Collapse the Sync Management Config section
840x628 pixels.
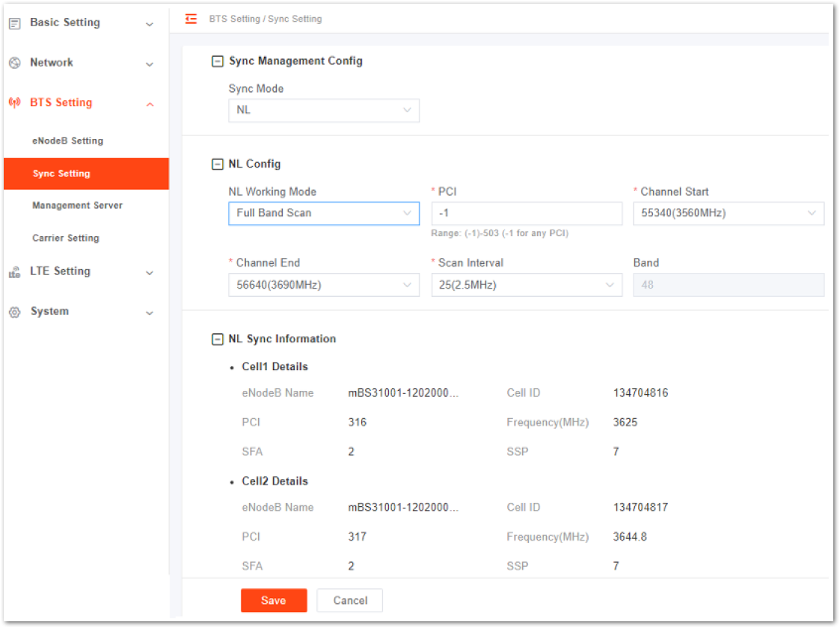pos(218,61)
